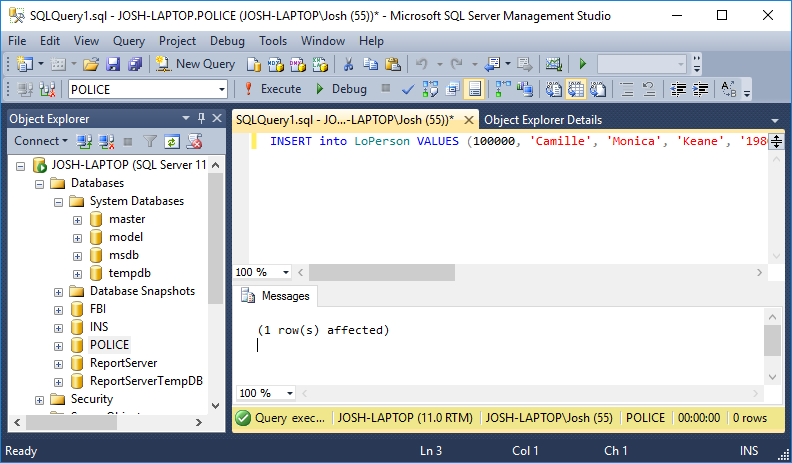Collapse the System Databases folder
This screenshot has width=792, height=463.
click(59, 202)
